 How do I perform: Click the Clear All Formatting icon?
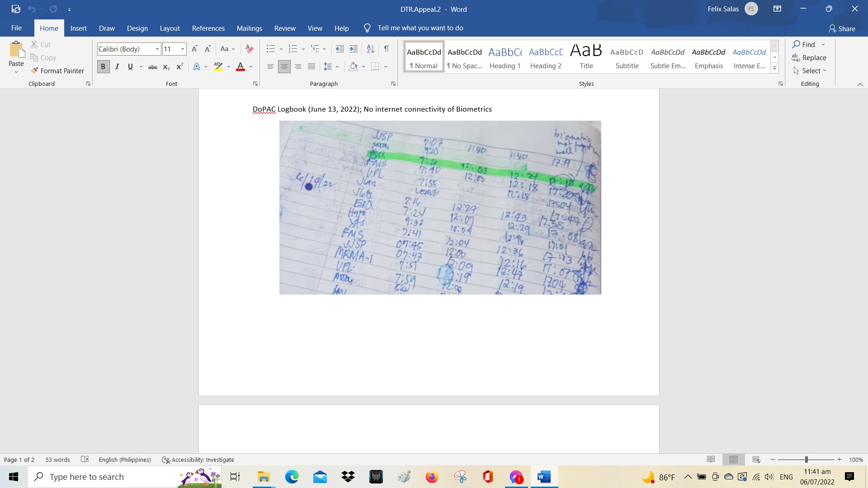click(x=249, y=49)
